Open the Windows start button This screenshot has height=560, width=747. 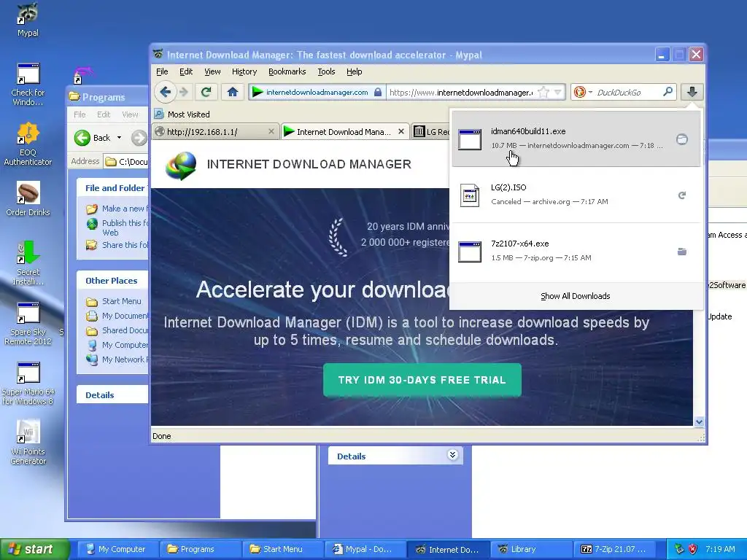click(34, 549)
